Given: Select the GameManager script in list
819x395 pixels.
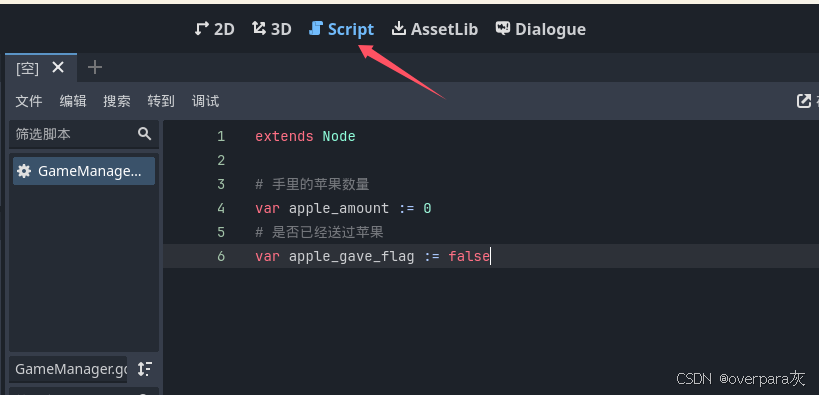Looking at the screenshot, I should (x=84, y=171).
